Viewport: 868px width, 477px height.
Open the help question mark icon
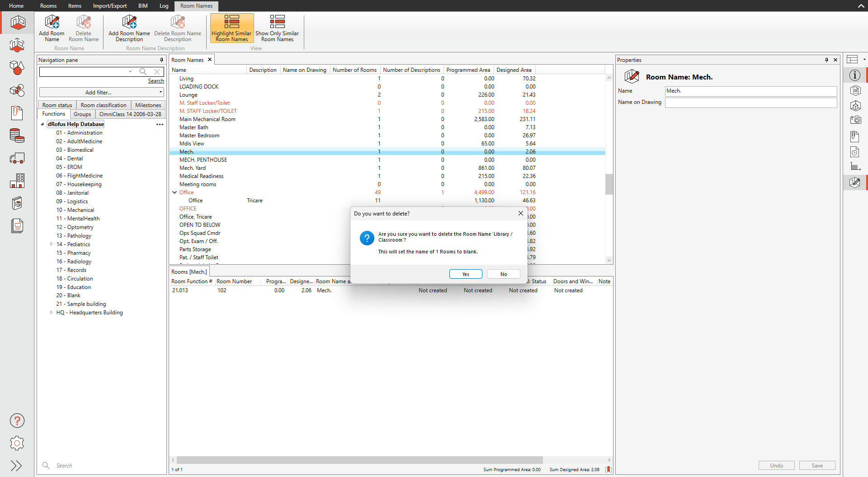17,421
